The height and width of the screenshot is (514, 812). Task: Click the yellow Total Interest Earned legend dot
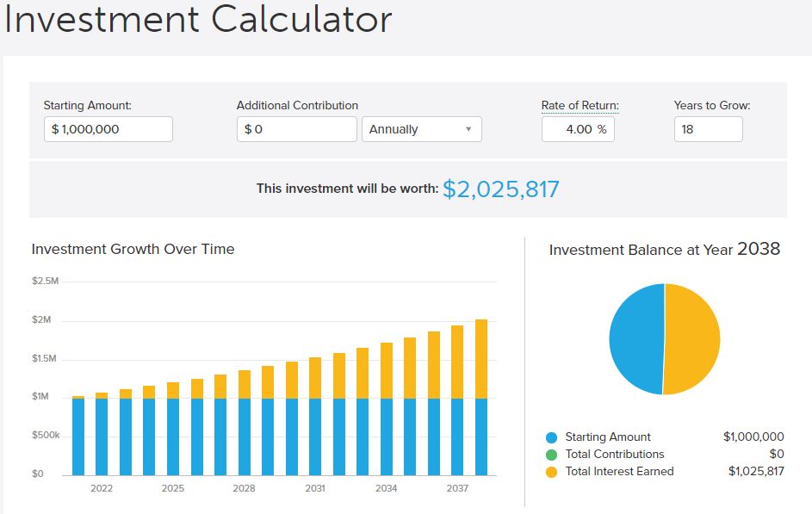552,472
